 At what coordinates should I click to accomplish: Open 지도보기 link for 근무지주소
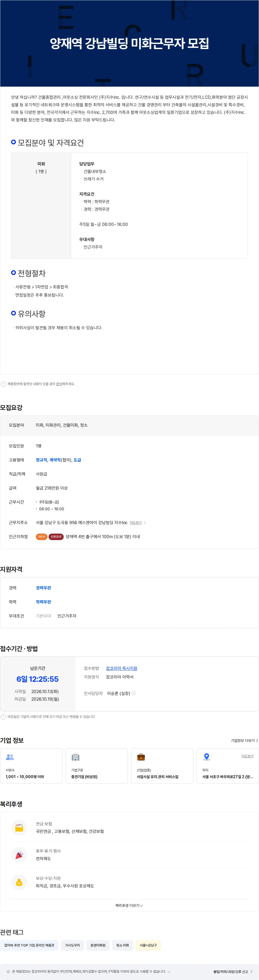pyautogui.click(x=136, y=523)
